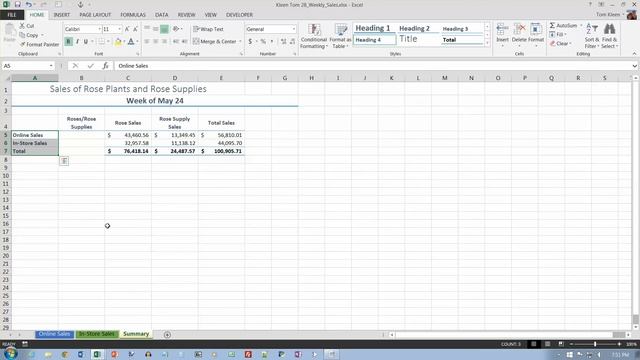Open the FILE tab
The image size is (640, 360).
[x=12, y=15]
